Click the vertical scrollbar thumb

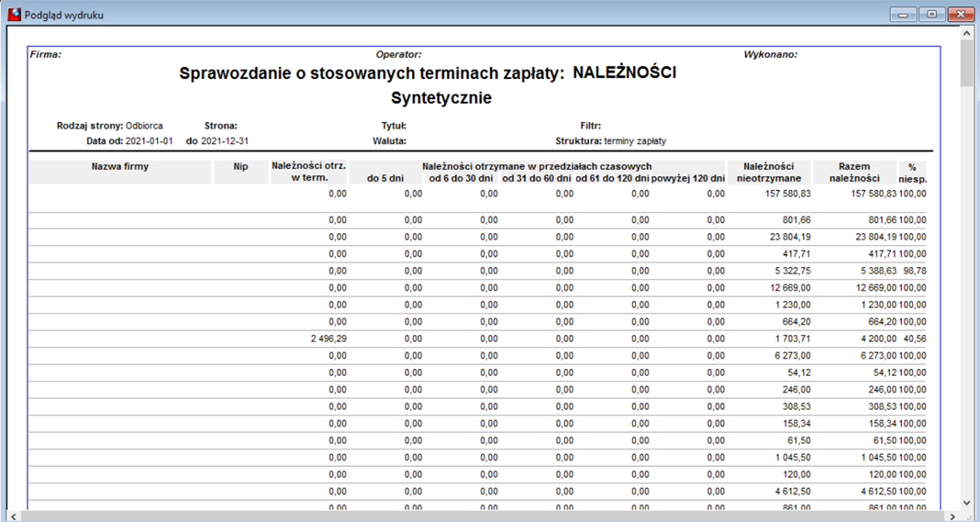[965, 64]
